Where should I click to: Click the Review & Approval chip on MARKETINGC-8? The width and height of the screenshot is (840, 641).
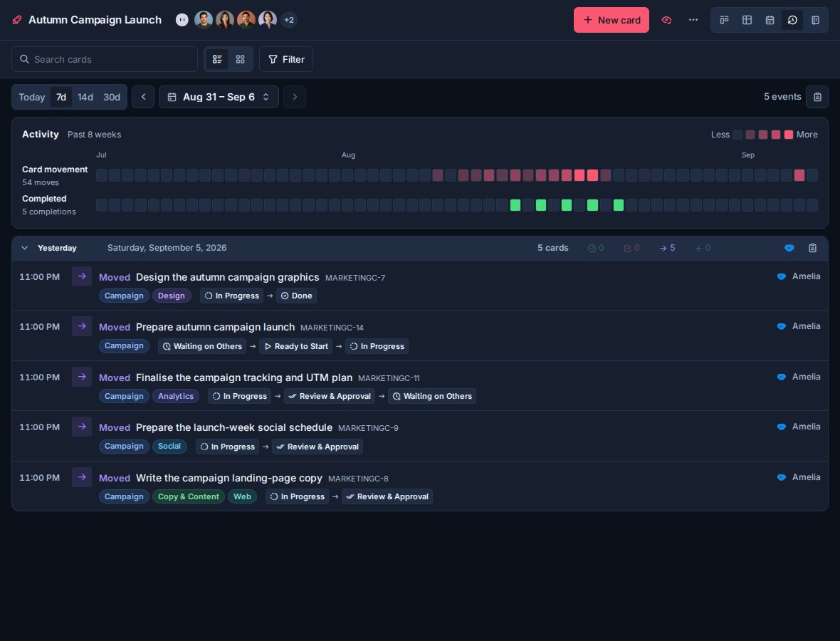(387, 497)
